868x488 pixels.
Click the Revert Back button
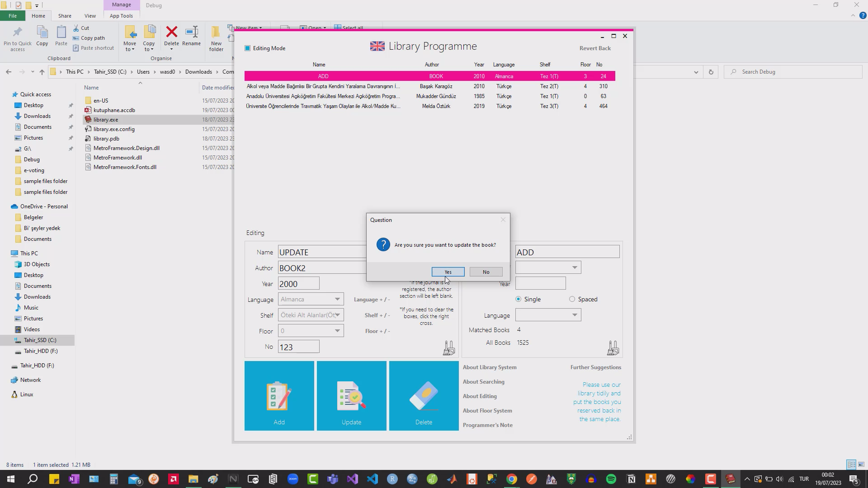(x=595, y=47)
